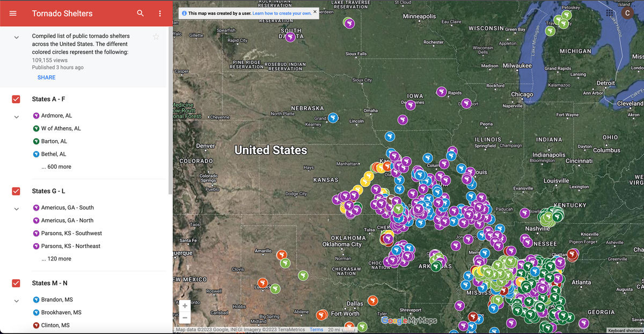This screenshot has height=334, width=644.
Task: Toggle the States G - L layer checkbox
Action: 16,191
